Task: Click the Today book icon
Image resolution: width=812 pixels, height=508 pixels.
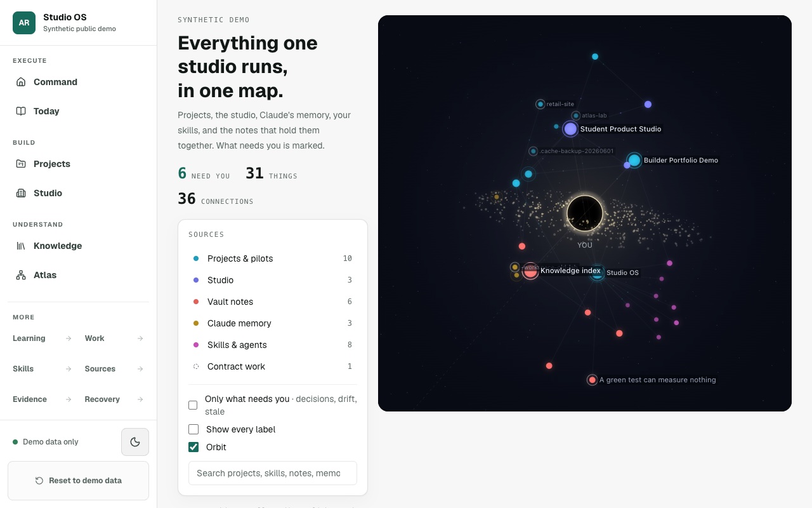Action: 21,111
